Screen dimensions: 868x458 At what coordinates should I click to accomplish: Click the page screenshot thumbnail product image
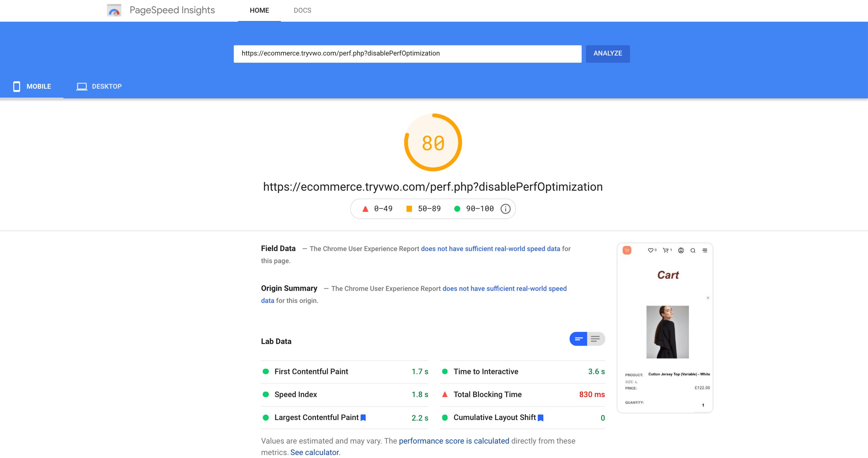click(667, 332)
